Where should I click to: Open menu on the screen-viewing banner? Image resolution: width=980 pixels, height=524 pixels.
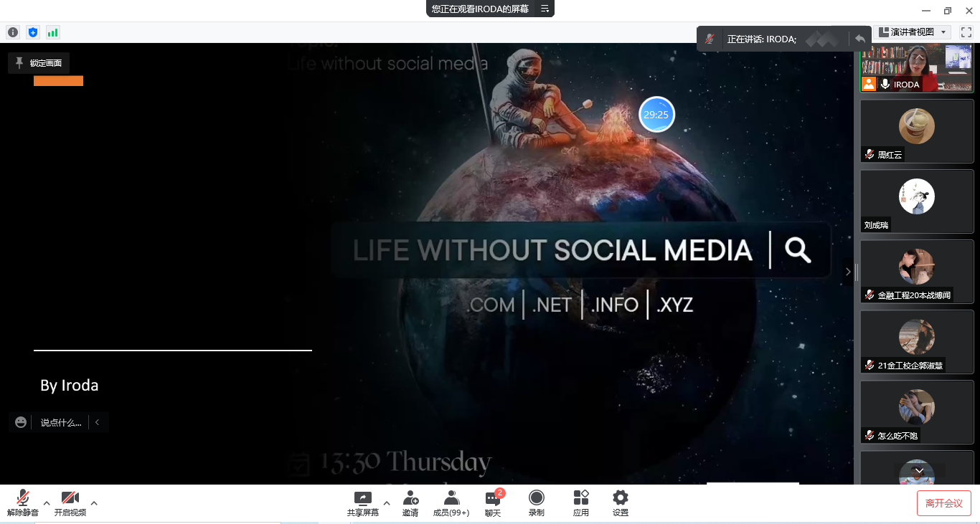545,9
